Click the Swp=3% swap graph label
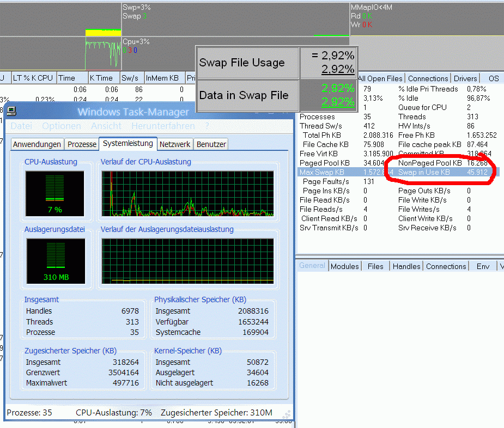504x428 pixels. pos(137,7)
